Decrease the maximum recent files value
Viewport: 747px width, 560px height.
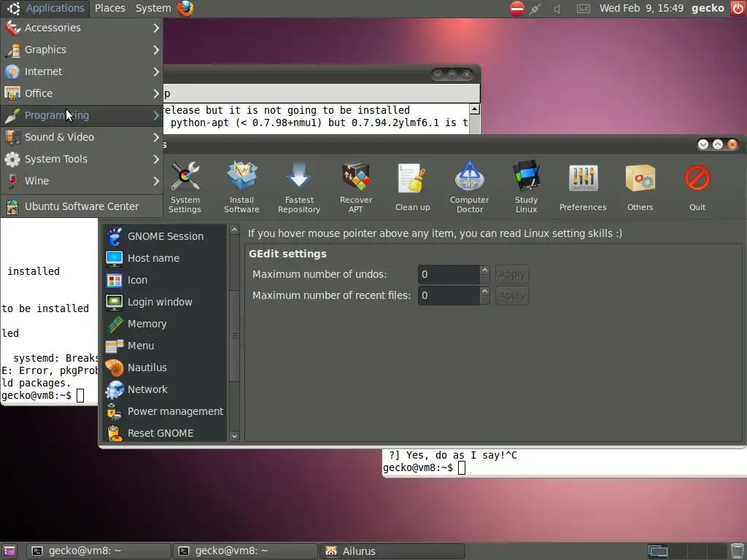point(484,300)
